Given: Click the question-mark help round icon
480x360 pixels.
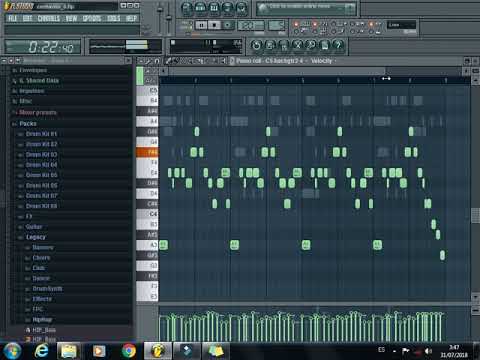Looking at the screenshot, I should click(x=338, y=45).
